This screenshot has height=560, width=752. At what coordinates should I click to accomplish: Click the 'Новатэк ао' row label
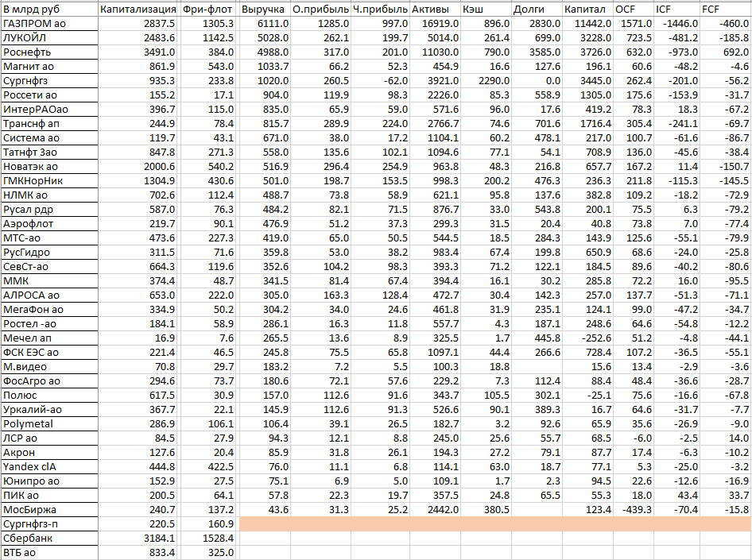49,167
